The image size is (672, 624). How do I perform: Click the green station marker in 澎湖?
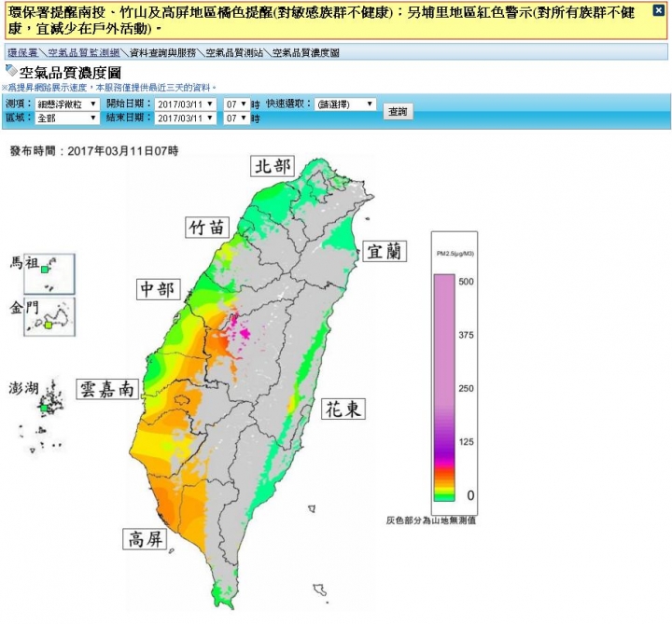point(44,409)
